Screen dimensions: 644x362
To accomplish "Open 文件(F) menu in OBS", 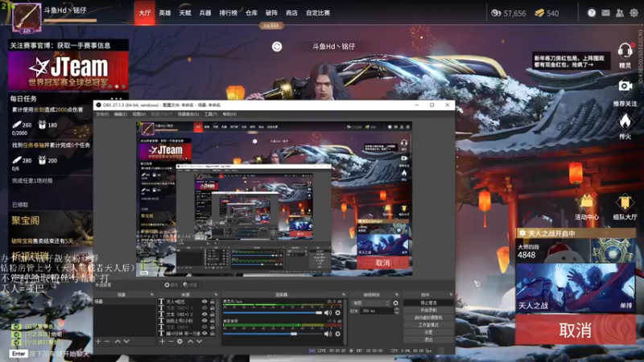I will [x=102, y=114].
